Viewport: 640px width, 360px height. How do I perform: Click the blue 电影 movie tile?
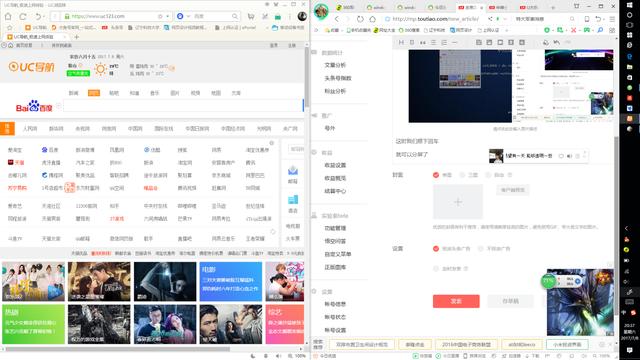tap(231, 282)
